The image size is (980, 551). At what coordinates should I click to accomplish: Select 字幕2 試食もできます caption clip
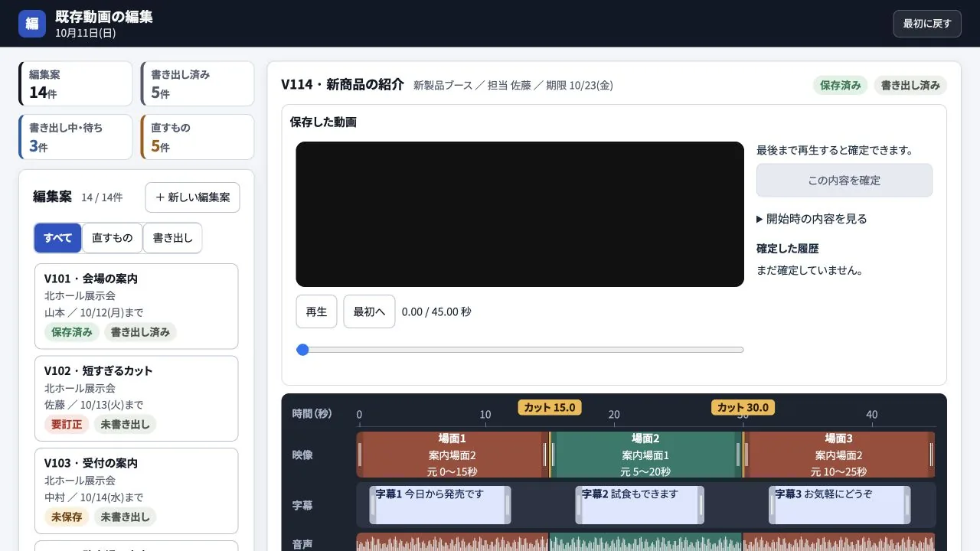[640, 505]
